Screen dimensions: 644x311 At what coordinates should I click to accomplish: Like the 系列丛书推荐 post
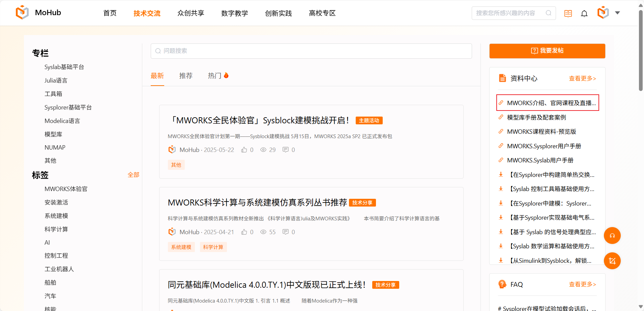[244, 232]
